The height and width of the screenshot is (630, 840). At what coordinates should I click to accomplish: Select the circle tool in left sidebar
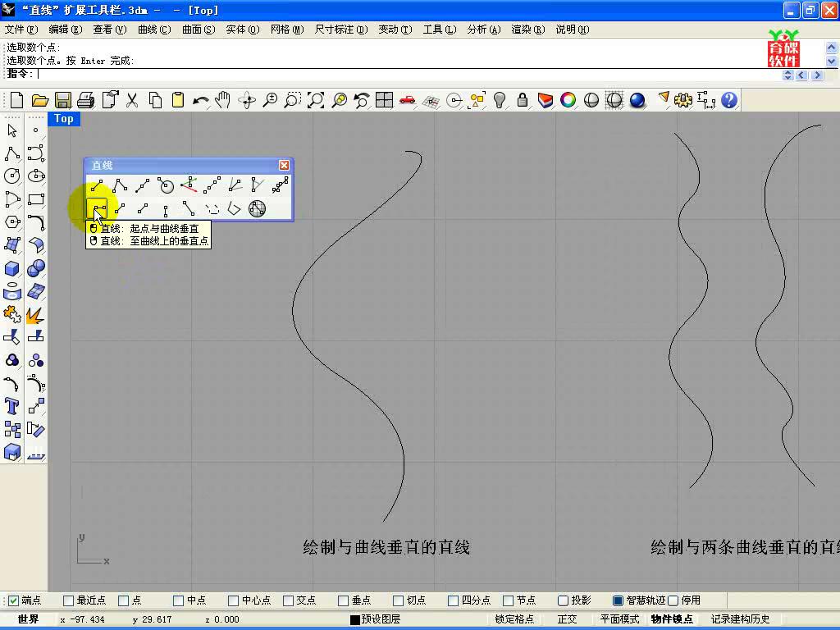(11, 176)
